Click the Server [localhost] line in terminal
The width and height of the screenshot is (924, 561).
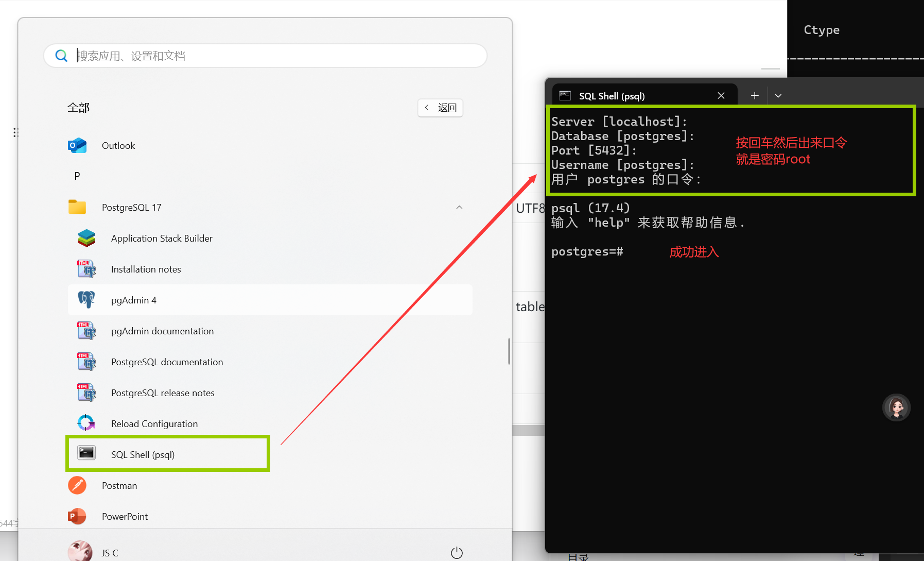[619, 122]
